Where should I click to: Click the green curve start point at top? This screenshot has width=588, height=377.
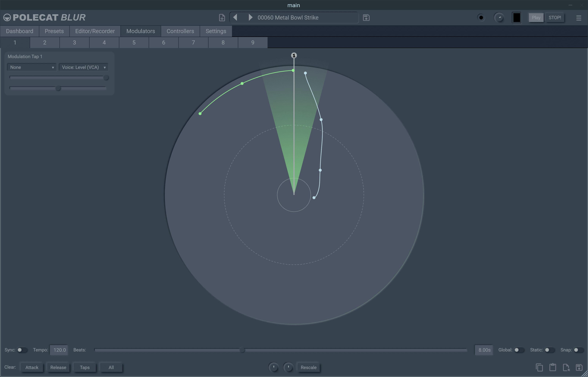[x=293, y=70]
